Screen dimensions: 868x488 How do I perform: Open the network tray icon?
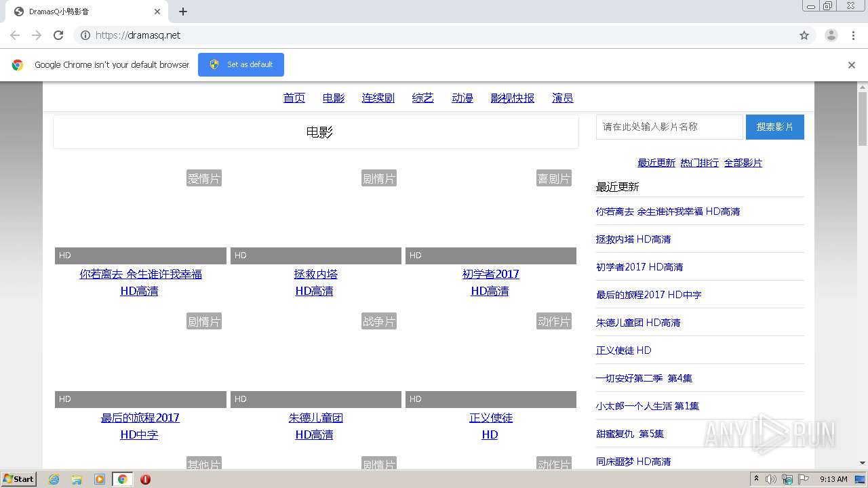pyautogui.click(x=787, y=479)
